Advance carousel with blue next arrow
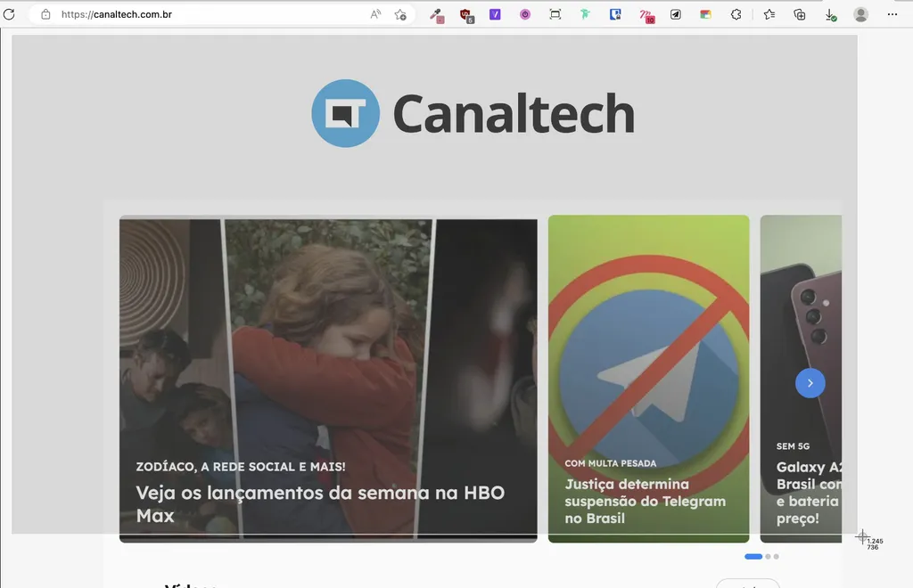Screen dimensions: 913x588 click(x=810, y=383)
